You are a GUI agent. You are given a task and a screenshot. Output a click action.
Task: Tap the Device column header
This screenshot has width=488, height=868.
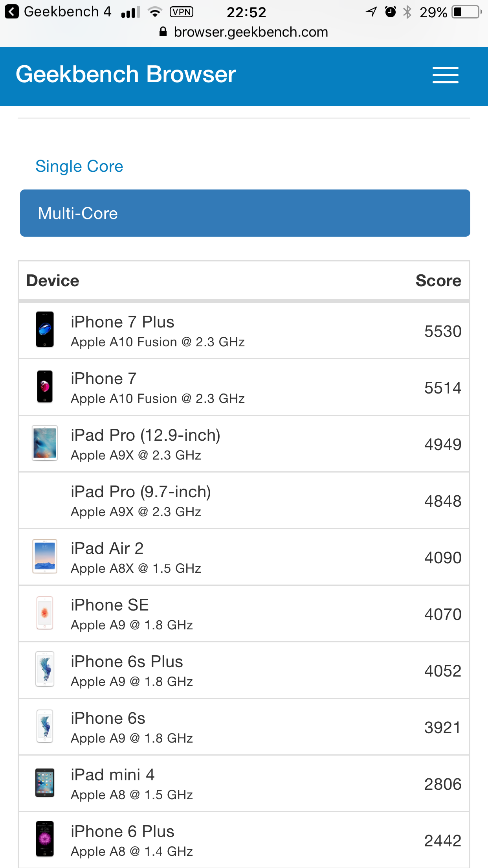tap(53, 281)
